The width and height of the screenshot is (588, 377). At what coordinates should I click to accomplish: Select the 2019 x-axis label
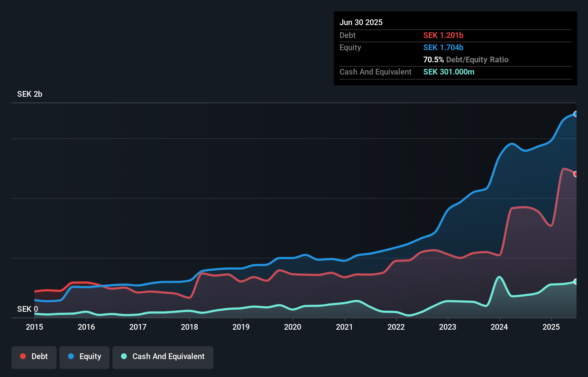coord(241,327)
